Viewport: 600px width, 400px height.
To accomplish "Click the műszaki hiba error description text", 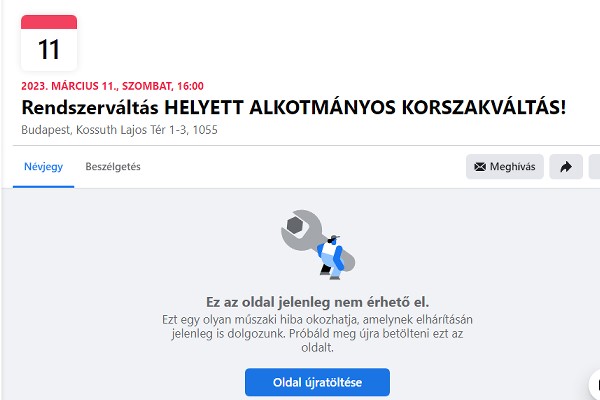I will [317, 333].
